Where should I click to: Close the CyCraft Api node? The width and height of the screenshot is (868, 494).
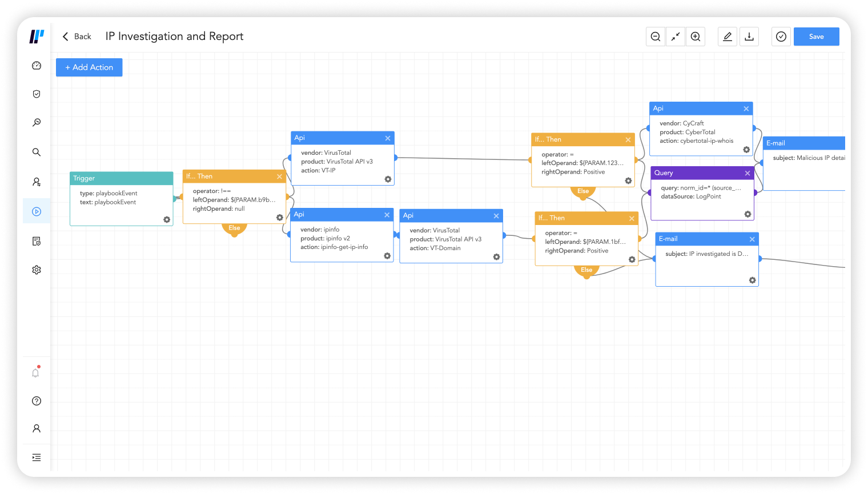point(746,109)
